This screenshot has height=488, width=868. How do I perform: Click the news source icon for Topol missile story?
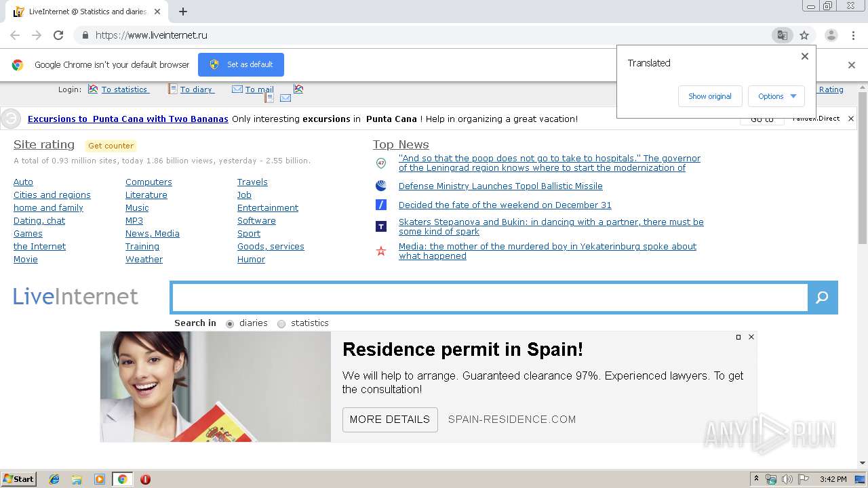pyautogui.click(x=381, y=186)
